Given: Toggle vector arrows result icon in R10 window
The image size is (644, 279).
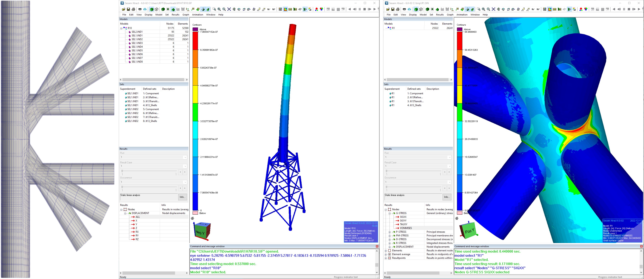Looking at the screenshot, I should pos(300,9).
